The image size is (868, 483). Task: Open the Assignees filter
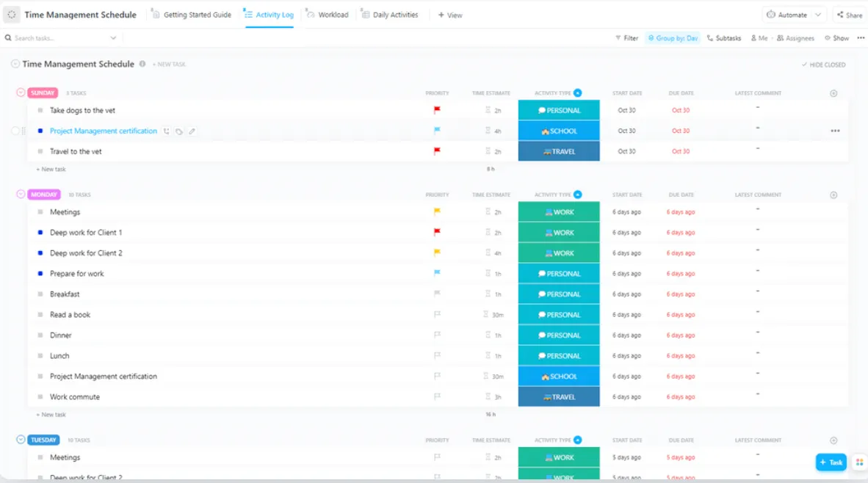click(795, 38)
